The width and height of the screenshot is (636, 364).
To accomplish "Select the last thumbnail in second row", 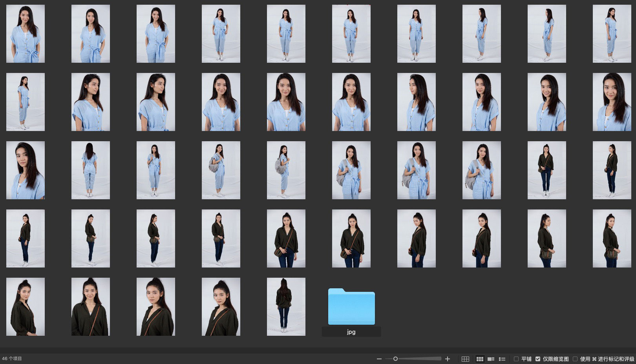I will [x=612, y=102].
